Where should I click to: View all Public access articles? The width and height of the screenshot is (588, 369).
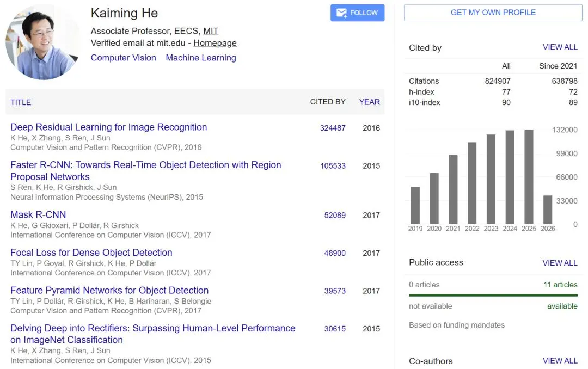[x=560, y=263]
